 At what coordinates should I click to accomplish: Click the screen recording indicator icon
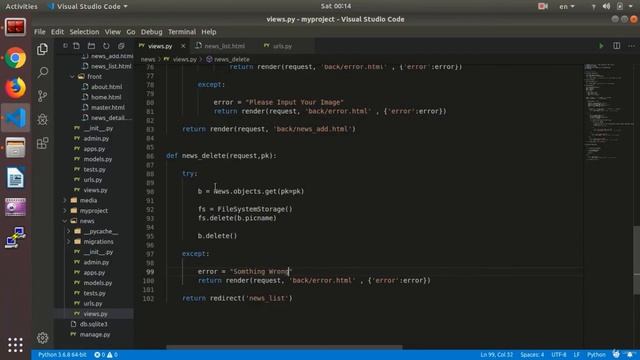pos(543,6)
